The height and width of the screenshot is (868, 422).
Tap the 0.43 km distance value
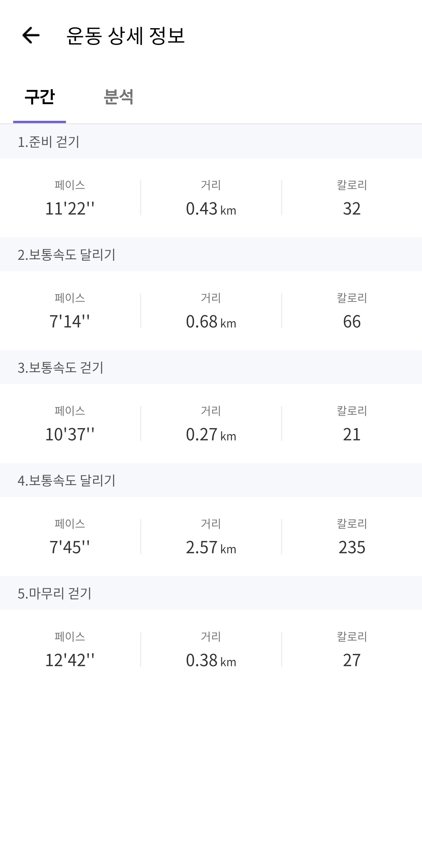pos(211,208)
